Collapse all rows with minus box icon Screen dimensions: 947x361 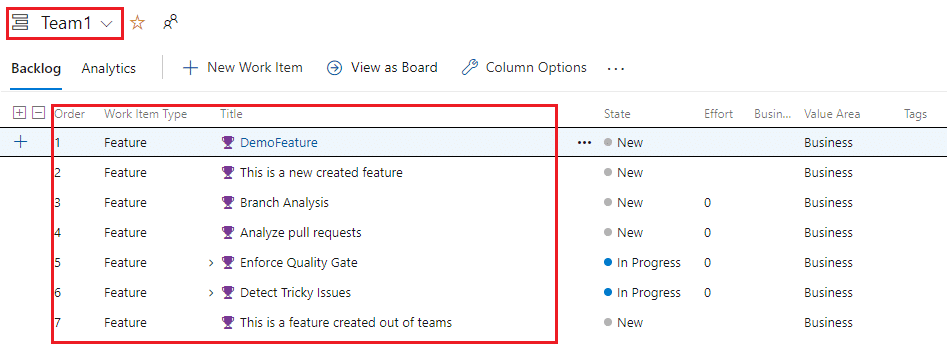pyautogui.click(x=38, y=113)
